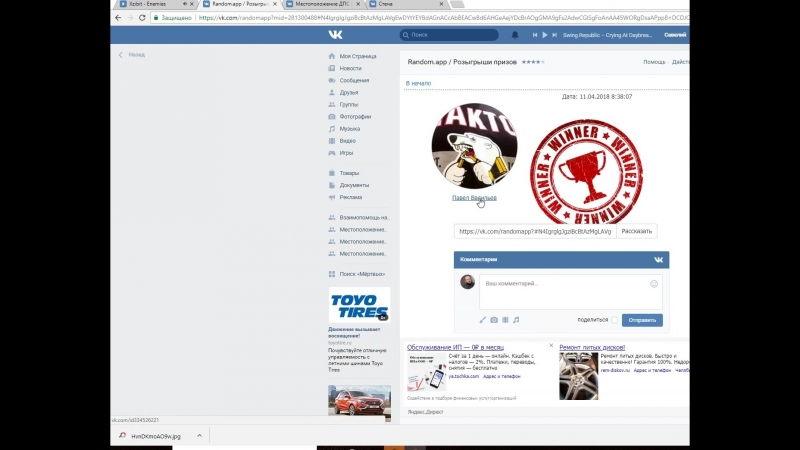Screen dimensions: 800x450
Task: Open Группы in sidebar
Action: click(x=349, y=105)
